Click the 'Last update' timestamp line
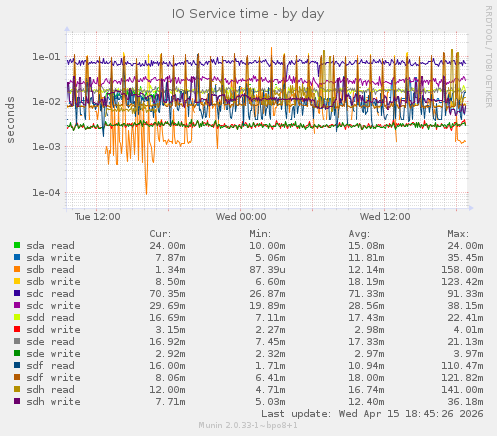The image size is (497, 436). 372,414
